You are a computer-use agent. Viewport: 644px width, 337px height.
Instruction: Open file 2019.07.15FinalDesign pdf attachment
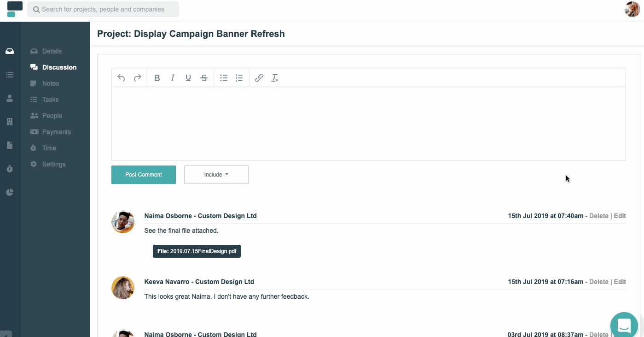[197, 251]
